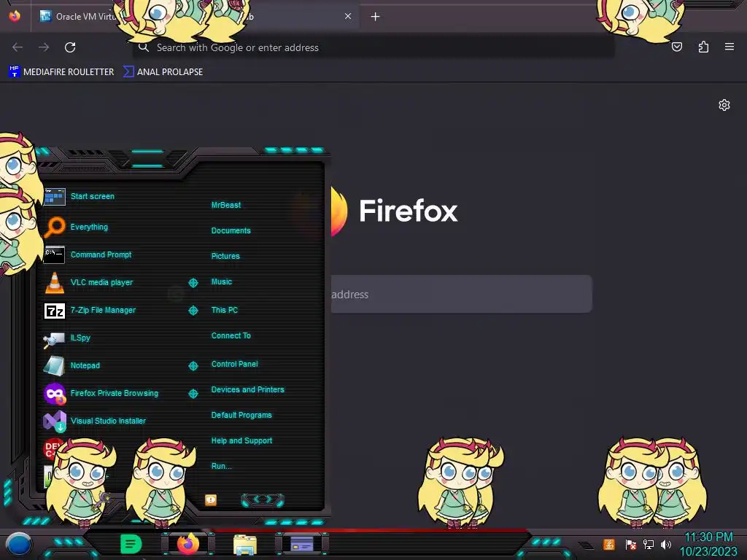
Task: Open taskbar clock showing 11:30 PM
Action: pos(708,544)
